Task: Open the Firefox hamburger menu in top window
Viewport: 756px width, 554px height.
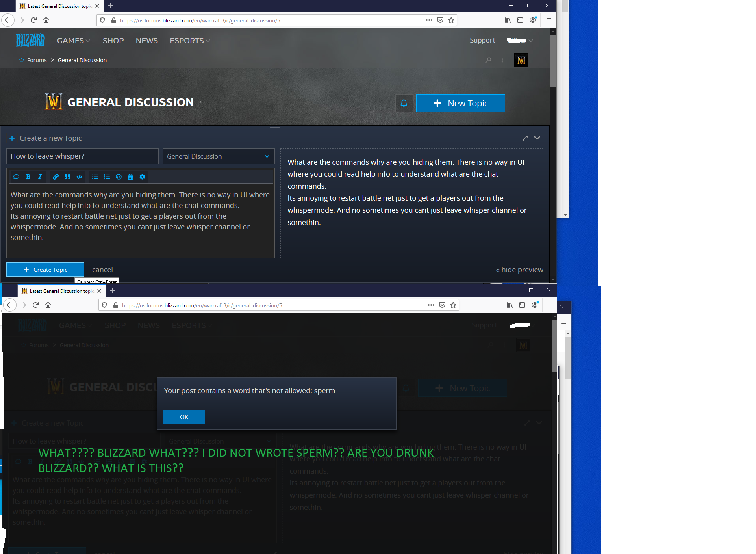Action: [548, 20]
